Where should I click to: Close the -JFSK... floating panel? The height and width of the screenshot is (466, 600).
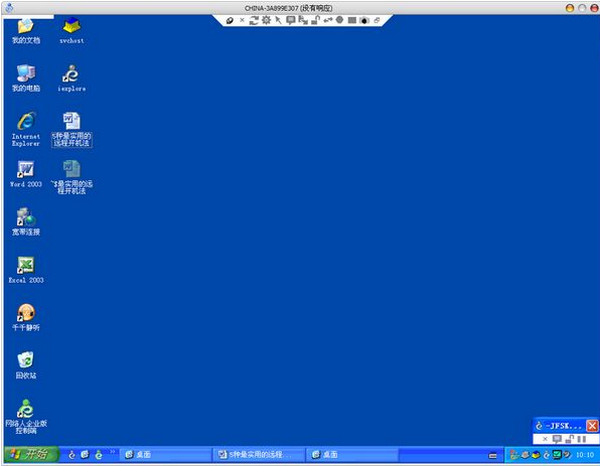592,426
